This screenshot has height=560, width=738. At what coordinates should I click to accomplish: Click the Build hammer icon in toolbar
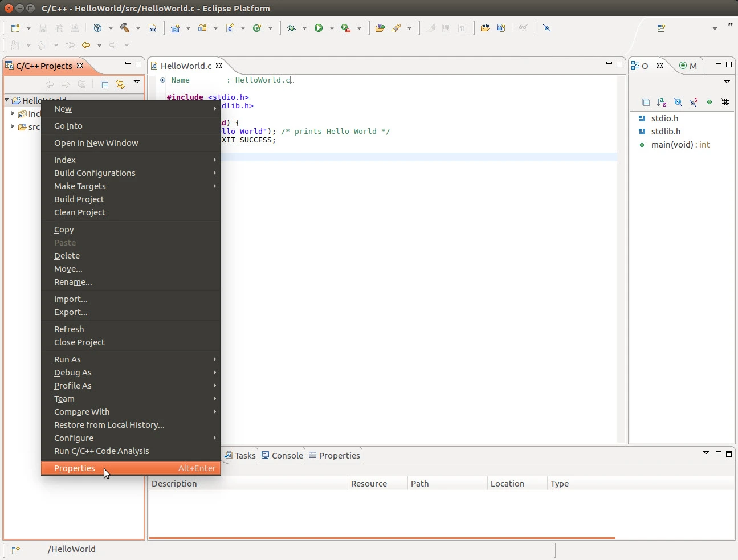point(124,28)
